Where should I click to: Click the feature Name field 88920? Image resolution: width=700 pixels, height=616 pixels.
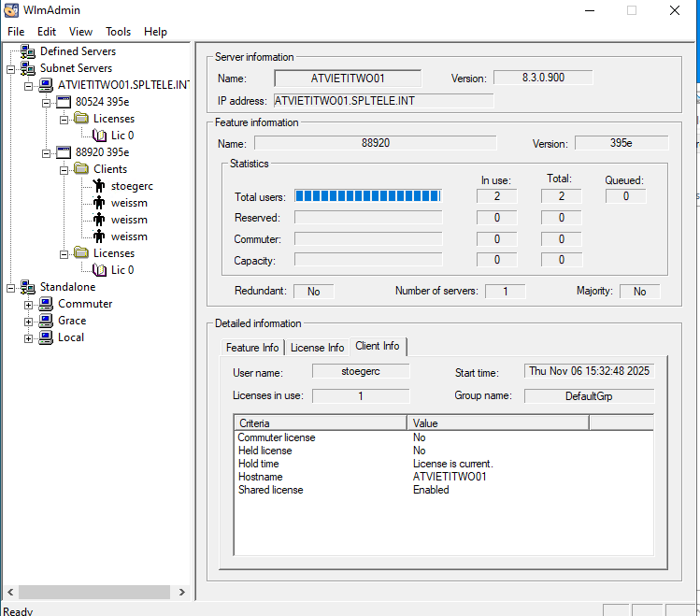[x=376, y=143]
